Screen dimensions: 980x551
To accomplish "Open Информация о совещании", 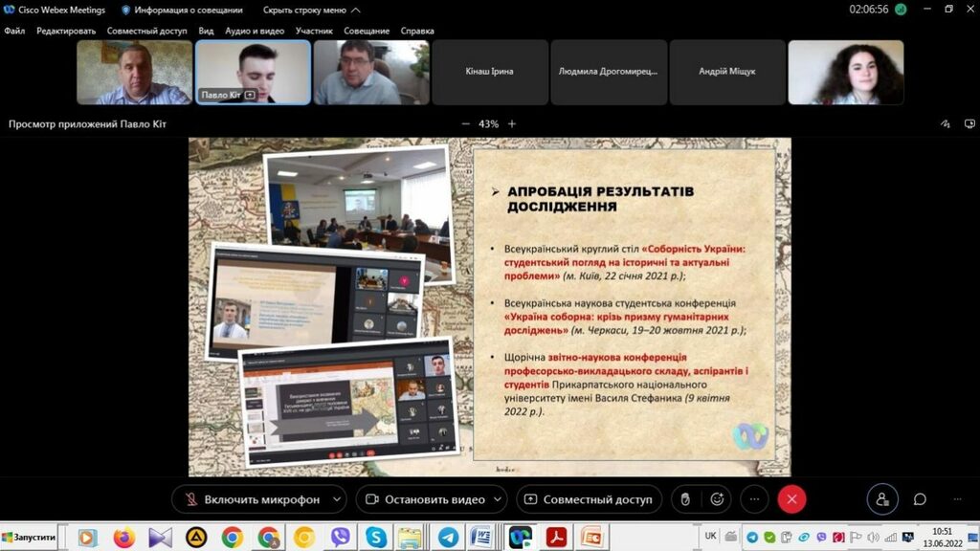I will (180, 10).
